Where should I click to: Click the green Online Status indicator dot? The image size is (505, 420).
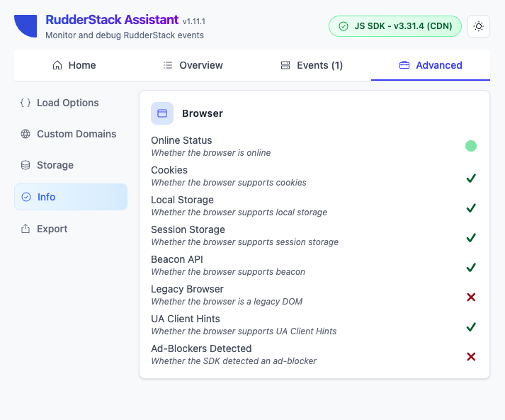[471, 146]
